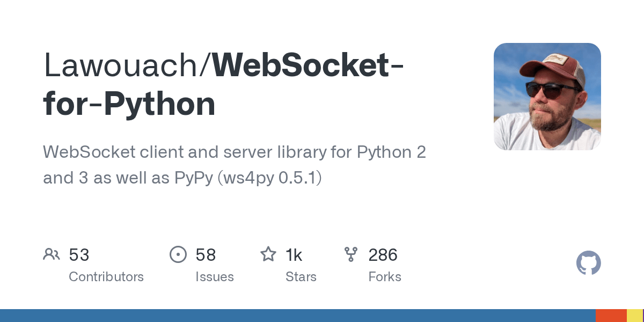Click the orange-red language bar segment
644x322 pixels.
[611, 316]
